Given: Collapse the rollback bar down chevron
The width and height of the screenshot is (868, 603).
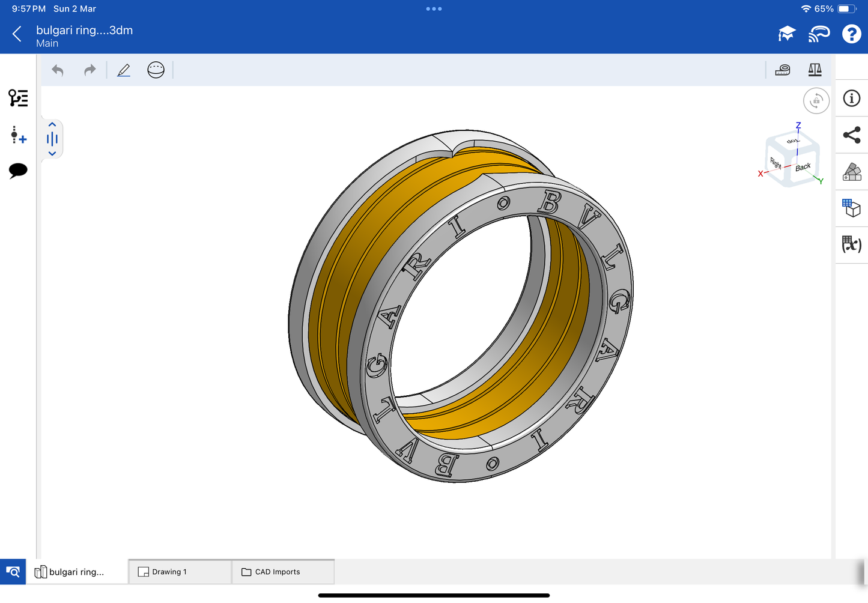Looking at the screenshot, I should coord(52,154).
